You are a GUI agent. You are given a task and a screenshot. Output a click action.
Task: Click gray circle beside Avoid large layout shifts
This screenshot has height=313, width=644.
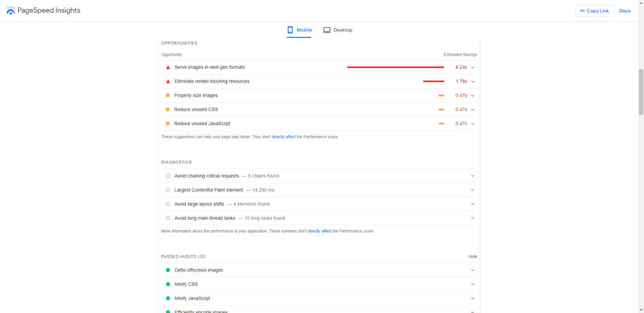[x=168, y=204]
